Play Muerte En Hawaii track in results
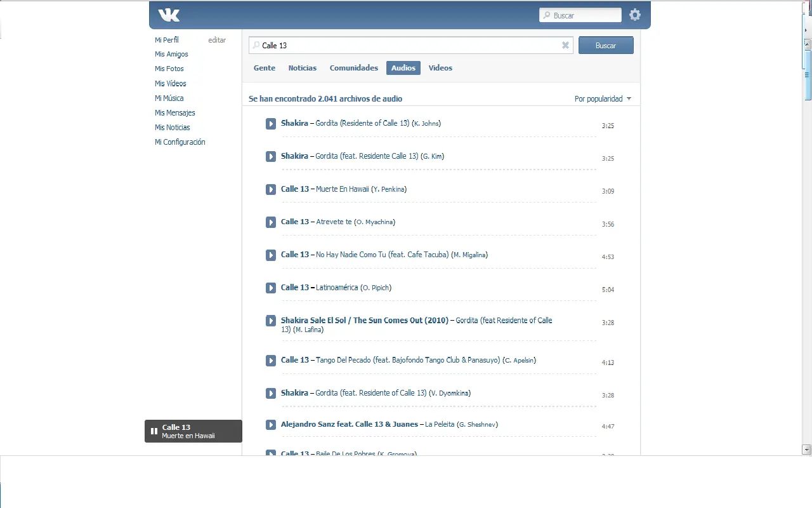 point(271,189)
